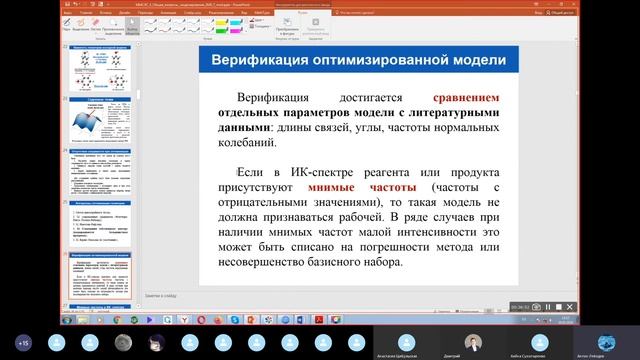This screenshot has width=640, height=360.
Task: Click the Select Objects (Выбор объектов) tool
Action: pos(132,26)
